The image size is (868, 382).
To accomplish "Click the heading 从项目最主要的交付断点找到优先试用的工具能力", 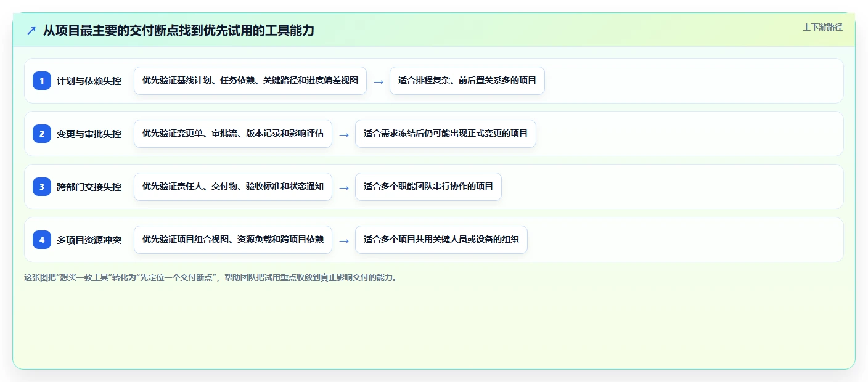I will [179, 30].
